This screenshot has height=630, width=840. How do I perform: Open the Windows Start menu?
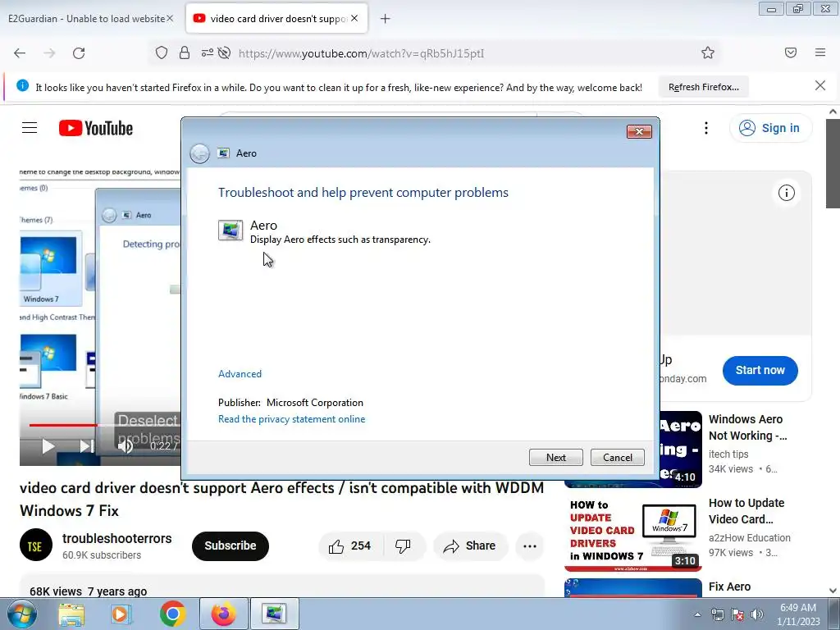click(x=21, y=614)
